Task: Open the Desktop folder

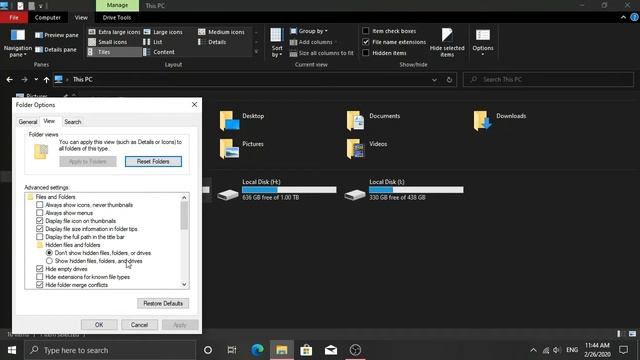Action: [x=242, y=121]
